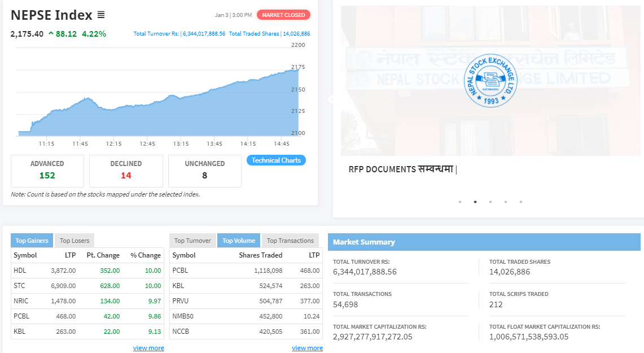Click the 212 total scrips traded value

click(496, 304)
